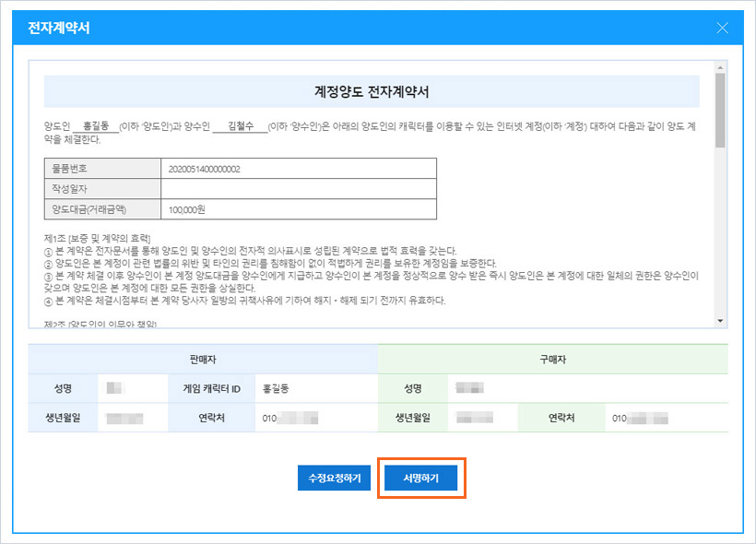Click the seller's blurred 성명 value
The image size is (756, 544).
coord(116,389)
